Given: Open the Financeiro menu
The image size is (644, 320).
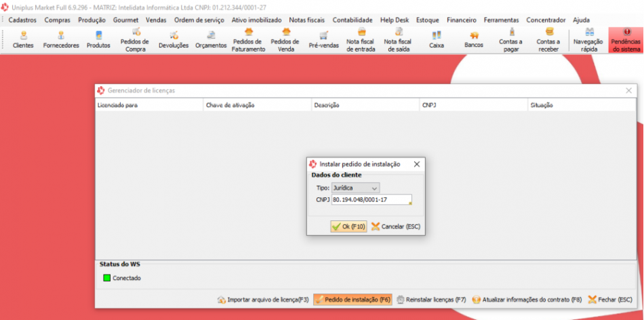Looking at the screenshot, I should click(462, 20).
